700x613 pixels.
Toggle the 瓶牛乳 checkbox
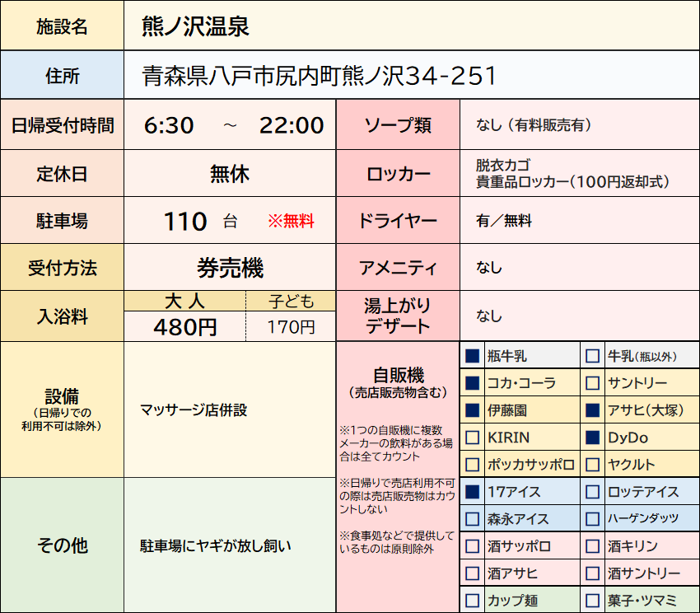472,357
